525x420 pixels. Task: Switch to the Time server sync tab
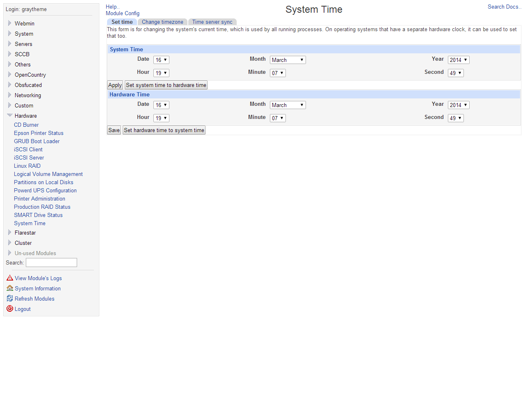click(212, 22)
